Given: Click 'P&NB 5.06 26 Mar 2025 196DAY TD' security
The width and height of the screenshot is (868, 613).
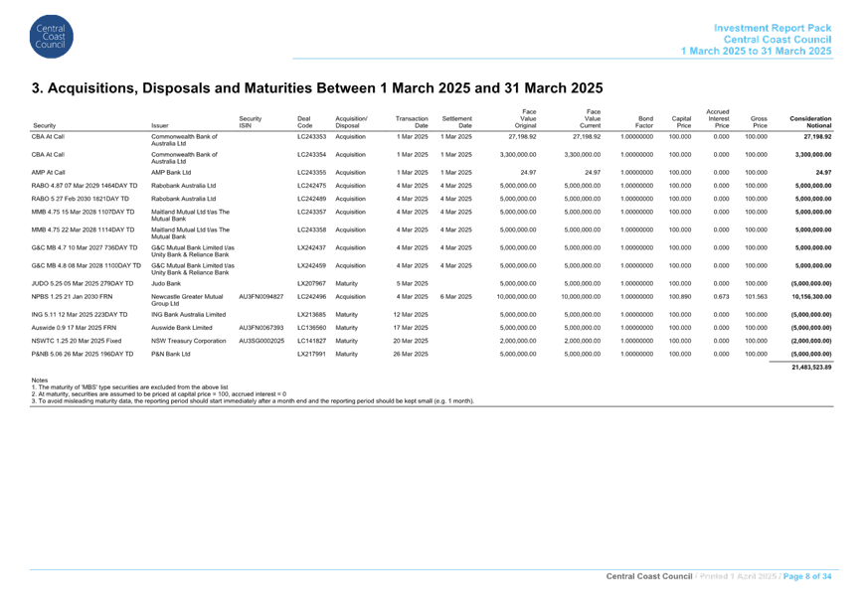Looking at the screenshot, I should pos(83,354).
